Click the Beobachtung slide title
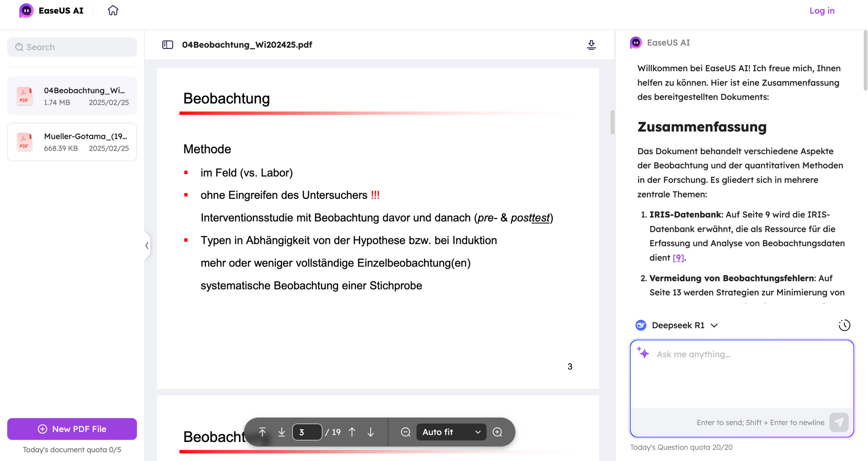The image size is (868, 461). tap(227, 99)
